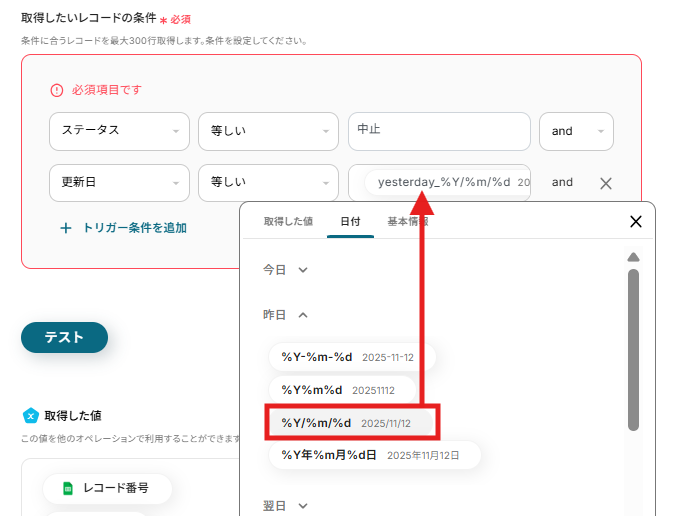Viewport: 683px width, 516px height.
Task: Click the blue icon beside 取得した値 heading
Action: click(x=30, y=416)
